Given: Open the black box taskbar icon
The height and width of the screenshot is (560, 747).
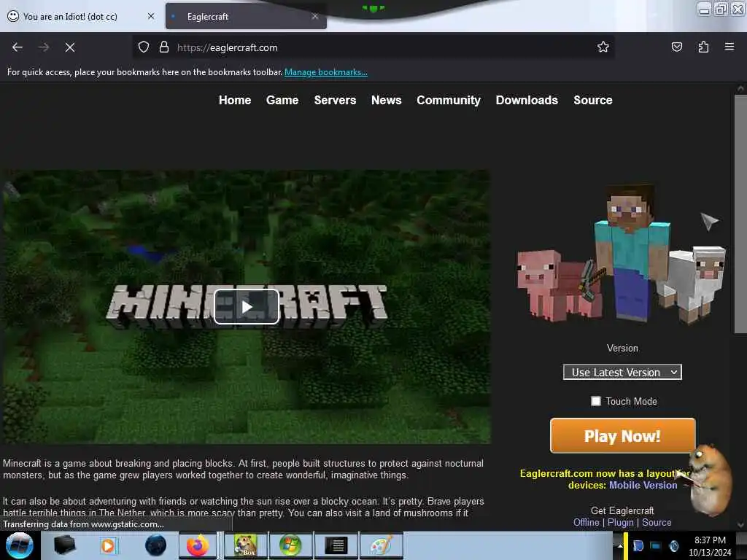Looking at the screenshot, I should coord(64,545).
